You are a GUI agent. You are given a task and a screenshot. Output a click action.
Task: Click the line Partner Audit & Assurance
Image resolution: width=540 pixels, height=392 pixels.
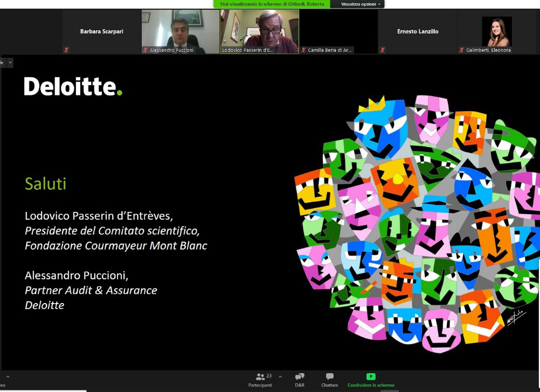[x=91, y=291]
